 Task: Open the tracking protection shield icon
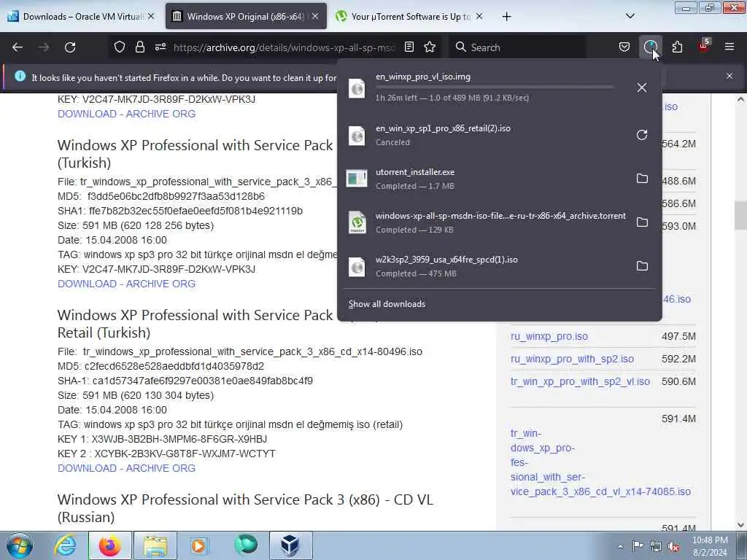pyautogui.click(x=120, y=47)
